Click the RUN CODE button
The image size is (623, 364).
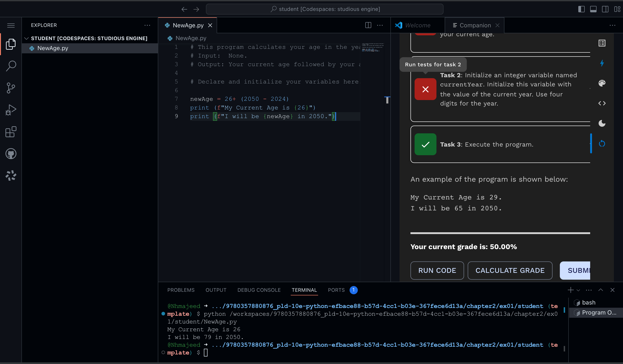click(x=437, y=270)
